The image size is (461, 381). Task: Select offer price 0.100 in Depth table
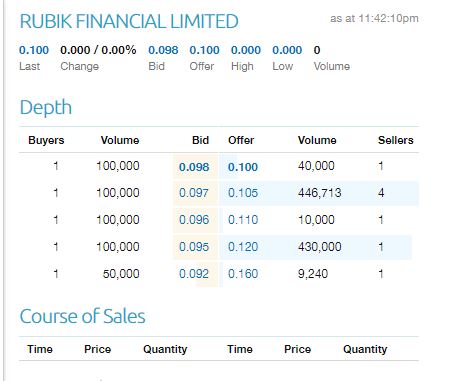pos(243,167)
